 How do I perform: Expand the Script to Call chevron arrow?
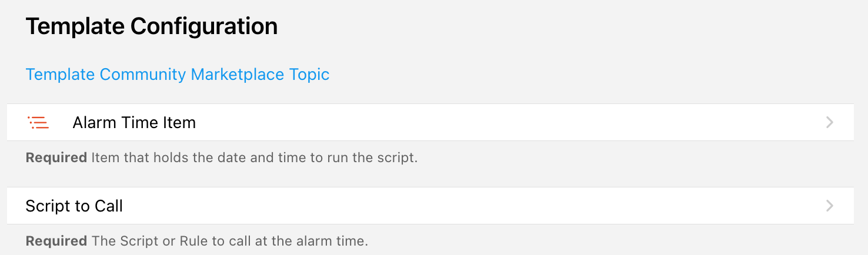[829, 206]
